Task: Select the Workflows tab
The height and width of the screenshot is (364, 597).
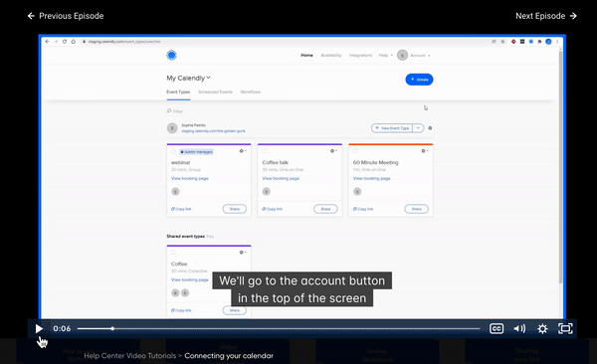Action: pyautogui.click(x=251, y=92)
